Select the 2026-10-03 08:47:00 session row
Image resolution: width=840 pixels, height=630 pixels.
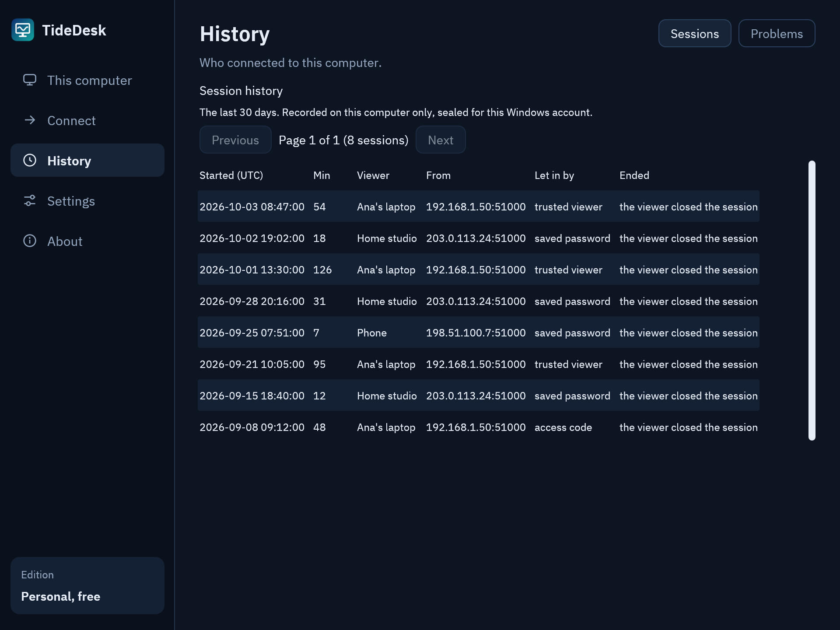tap(479, 206)
